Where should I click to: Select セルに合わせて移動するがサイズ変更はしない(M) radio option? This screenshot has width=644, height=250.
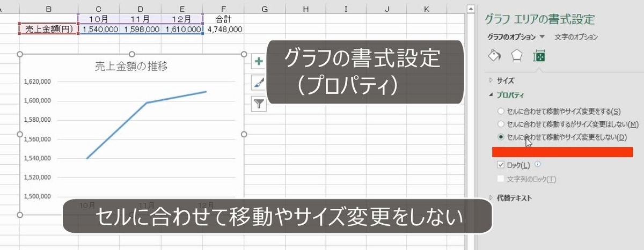click(568, 124)
